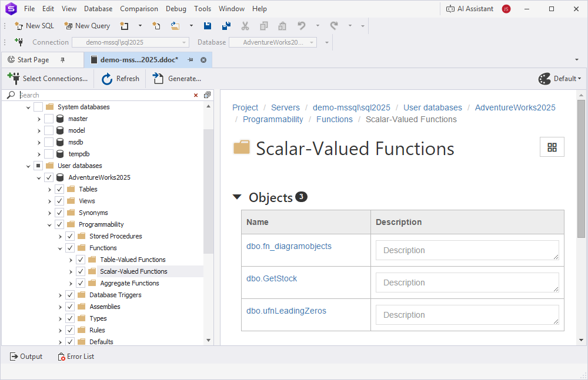
Task: Collapse the Programmability node
Action: [49, 225]
